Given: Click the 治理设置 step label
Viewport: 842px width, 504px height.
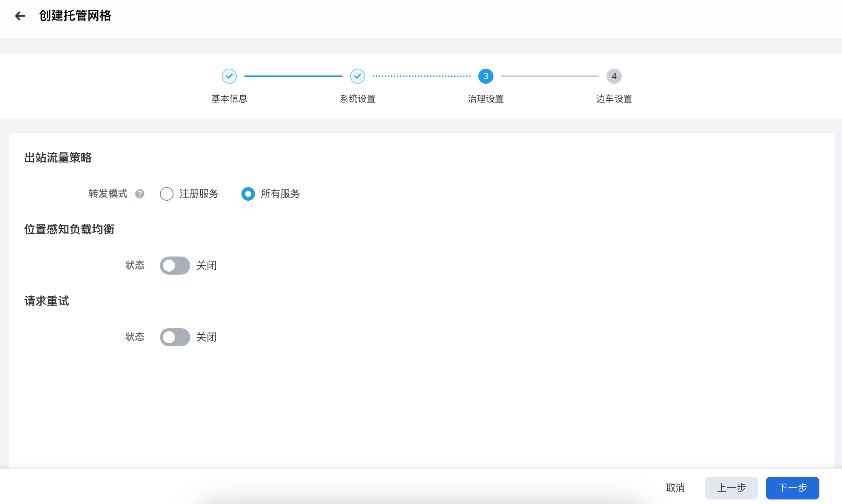Looking at the screenshot, I should tap(486, 98).
